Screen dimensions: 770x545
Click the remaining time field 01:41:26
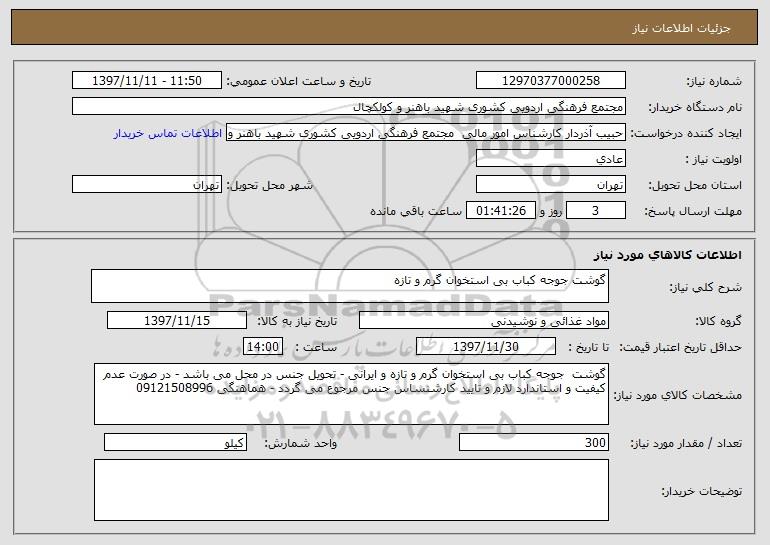click(x=500, y=211)
